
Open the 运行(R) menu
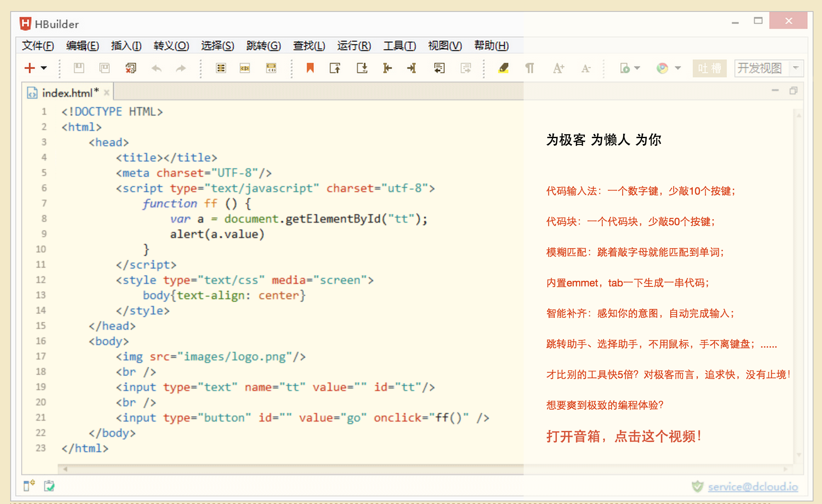(354, 45)
